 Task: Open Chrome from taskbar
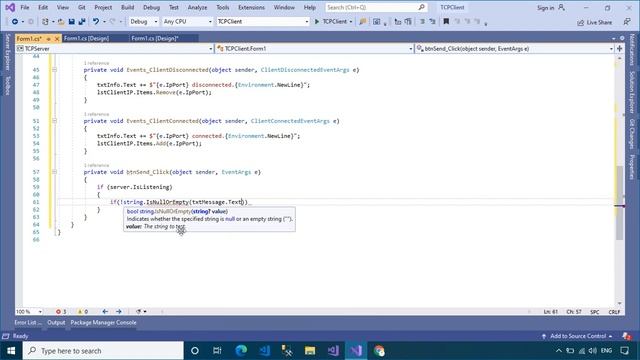(x=379, y=351)
